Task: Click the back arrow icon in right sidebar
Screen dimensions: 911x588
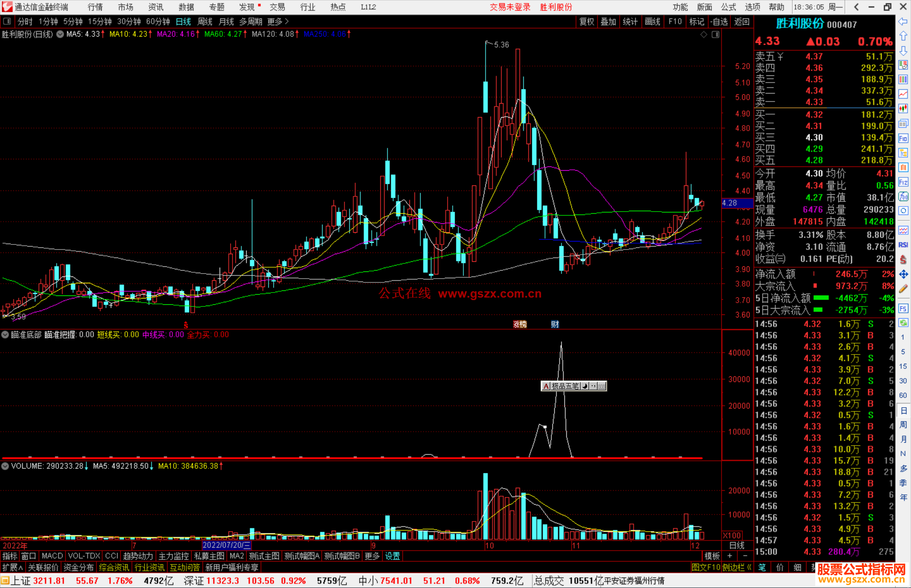Action: click(x=903, y=21)
